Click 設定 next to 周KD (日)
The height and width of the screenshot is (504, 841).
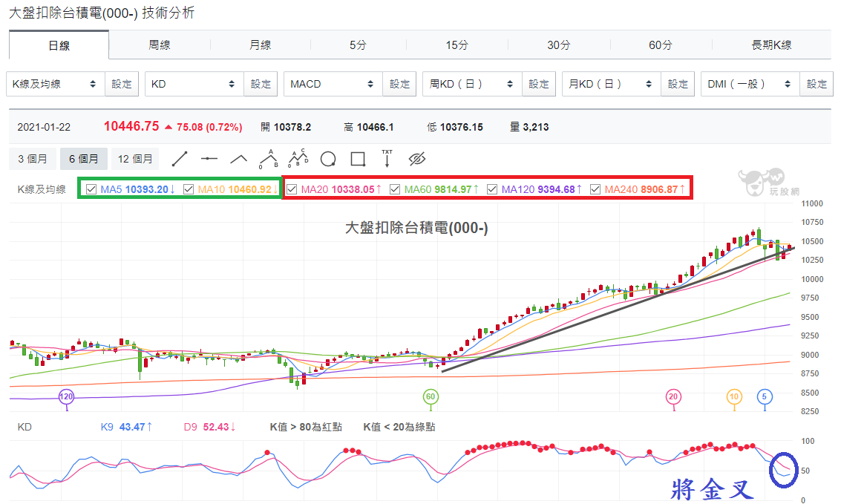tap(539, 84)
